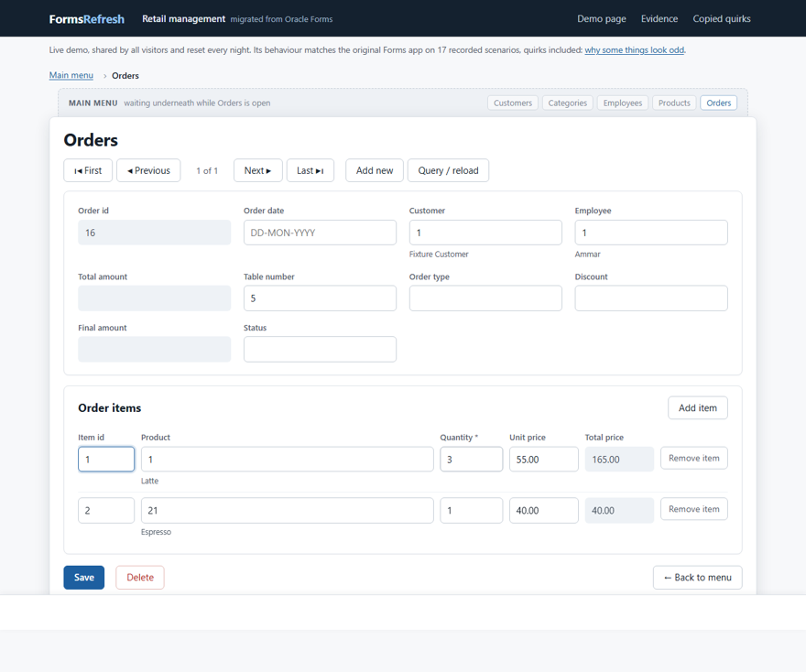Viewport: 806px width, 672px height.
Task: Focus Item id field of Latte row
Action: pos(106,460)
